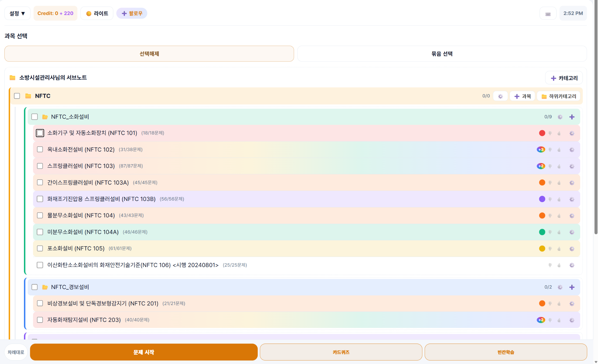Click the + 팔로우 follow button

[132, 13]
